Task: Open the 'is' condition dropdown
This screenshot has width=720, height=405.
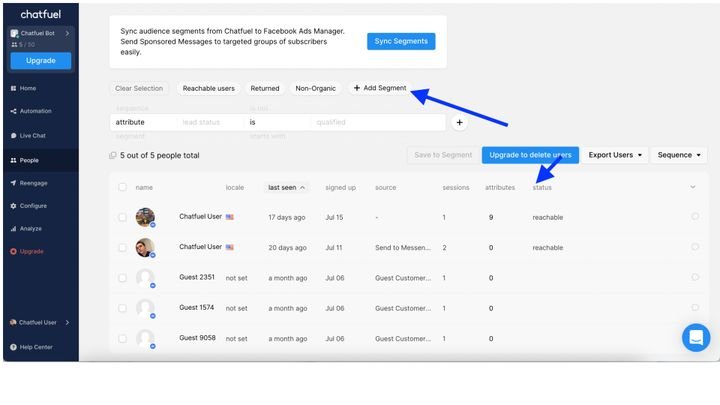Action: pos(277,122)
